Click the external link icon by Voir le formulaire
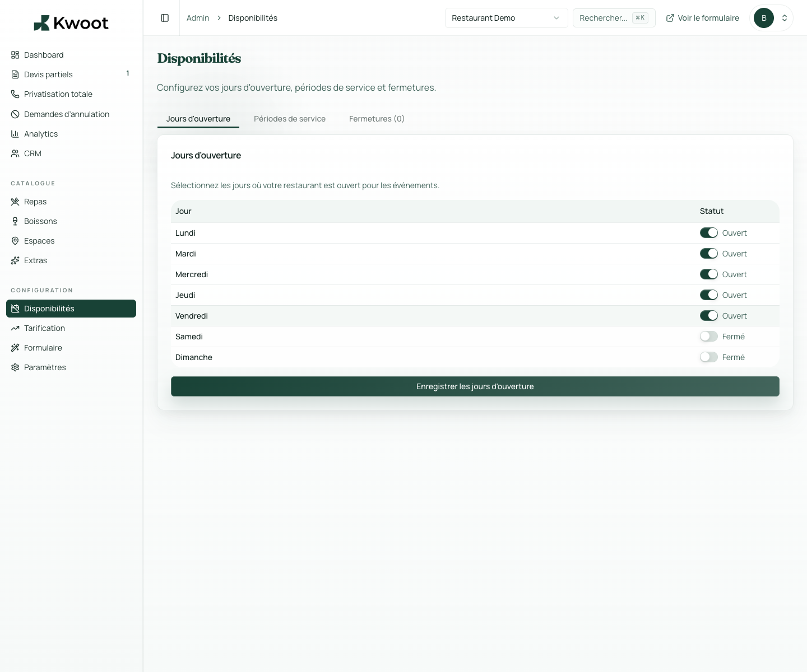The height and width of the screenshot is (672, 807). point(670,18)
